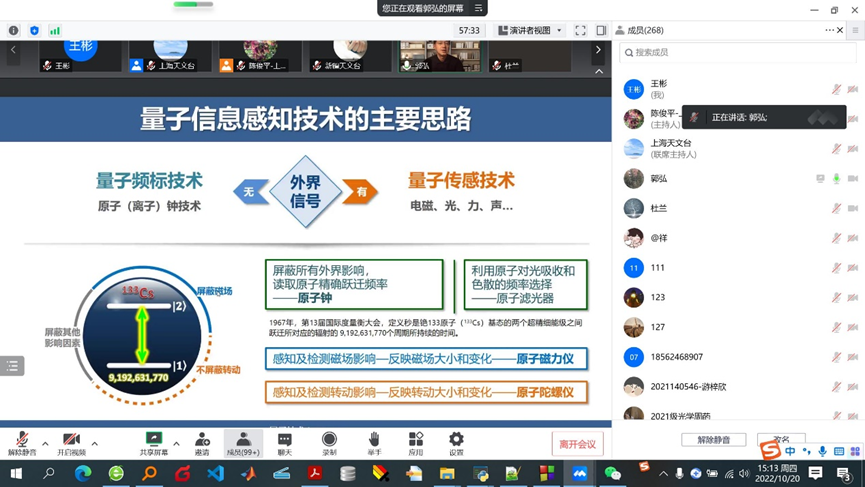Click the 共享屏幕 share screen icon
Image resolution: width=865 pixels, height=487 pixels.
[154, 443]
